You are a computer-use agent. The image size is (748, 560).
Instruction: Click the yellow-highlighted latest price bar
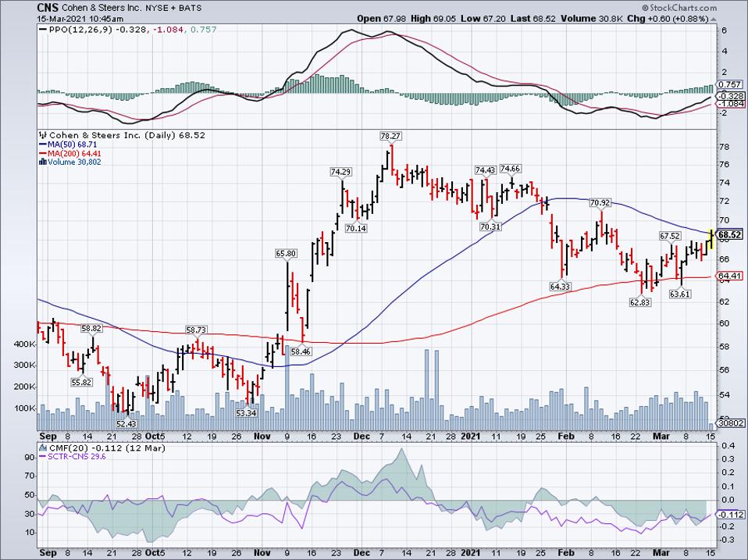coord(711,238)
